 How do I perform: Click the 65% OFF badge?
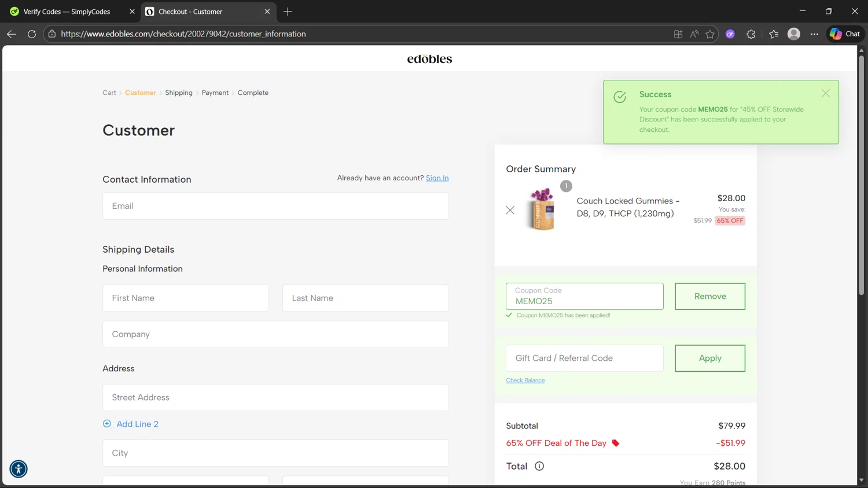(x=730, y=221)
